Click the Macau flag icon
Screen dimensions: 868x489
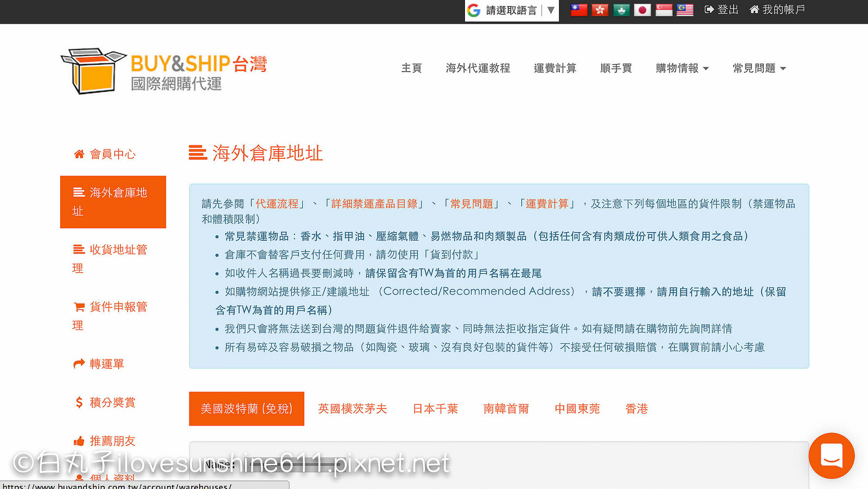point(621,10)
